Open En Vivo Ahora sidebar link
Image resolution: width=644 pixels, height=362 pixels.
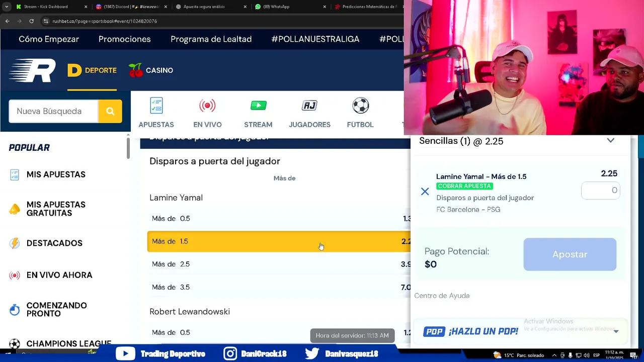click(x=59, y=275)
